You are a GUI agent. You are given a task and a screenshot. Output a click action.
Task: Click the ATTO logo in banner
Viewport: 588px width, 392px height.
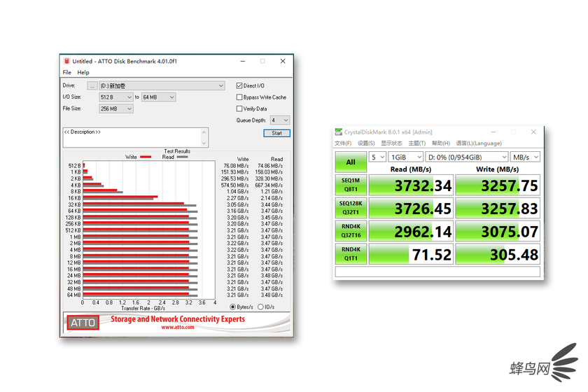click(83, 323)
